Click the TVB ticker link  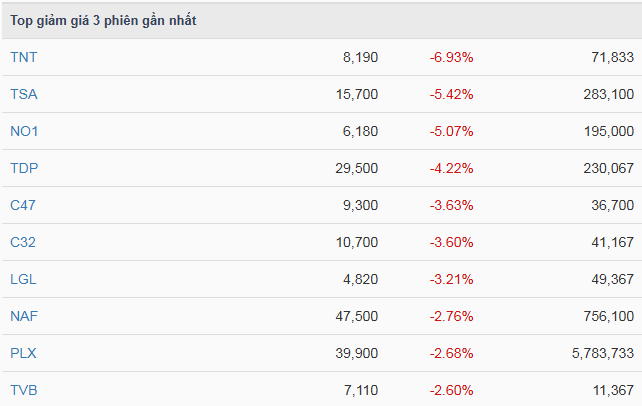coord(24,390)
